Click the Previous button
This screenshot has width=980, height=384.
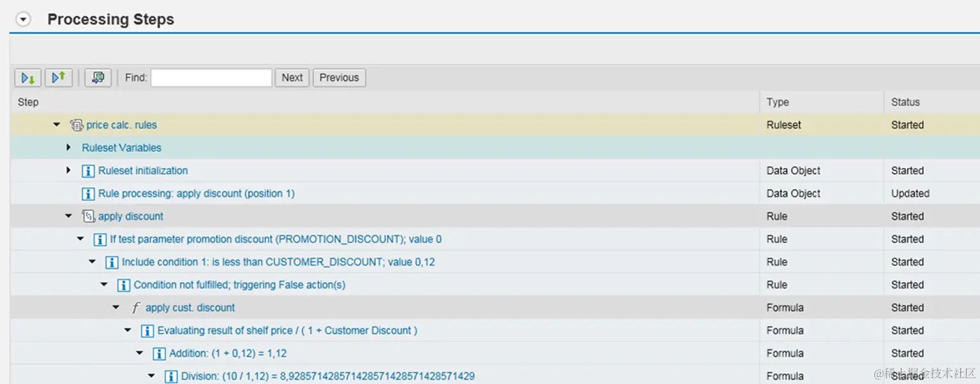tap(339, 78)
